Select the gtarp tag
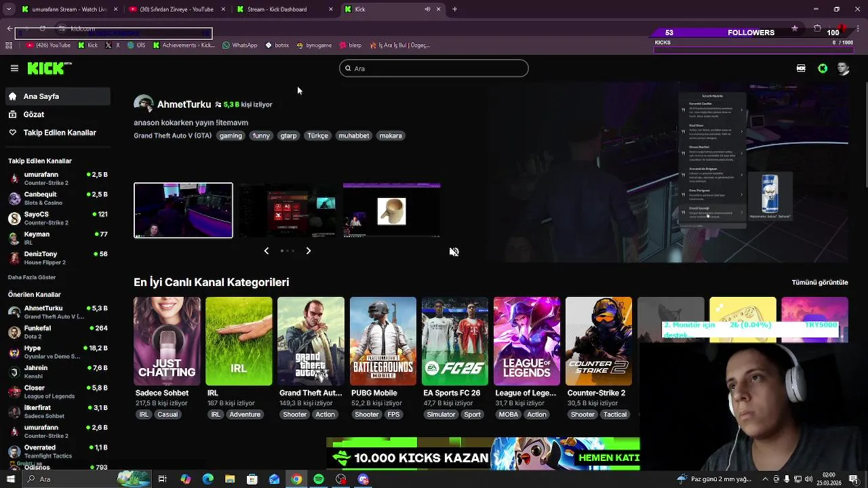The height and width of the screenshot is (488, 868). click(289, 136)
